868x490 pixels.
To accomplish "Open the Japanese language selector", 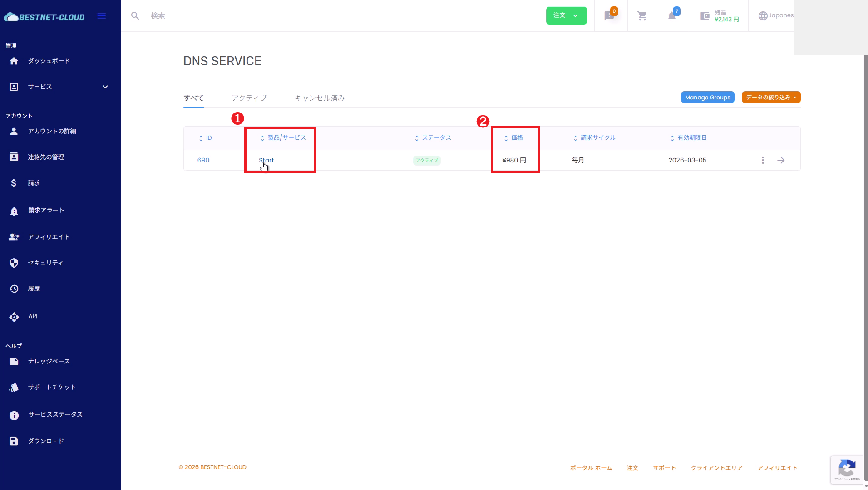I will [776, 15].
